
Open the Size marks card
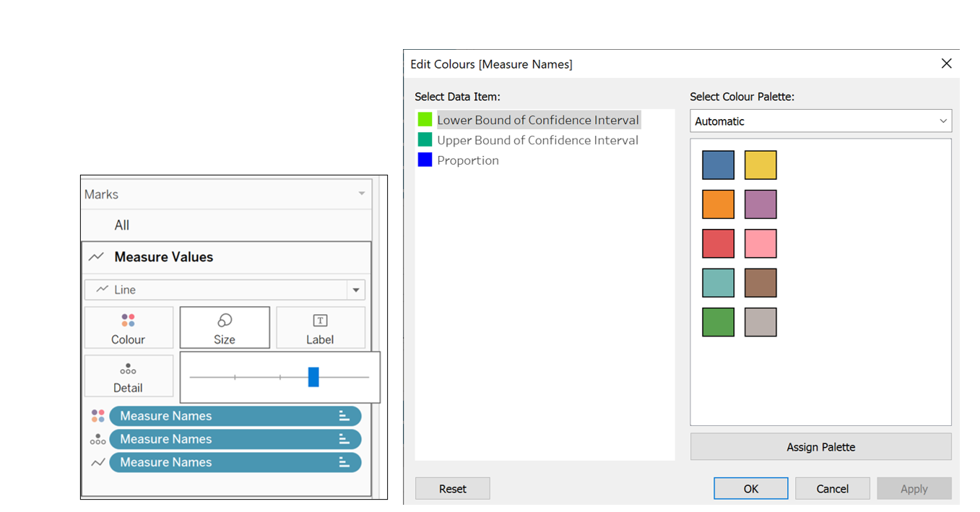coord(225,328)
